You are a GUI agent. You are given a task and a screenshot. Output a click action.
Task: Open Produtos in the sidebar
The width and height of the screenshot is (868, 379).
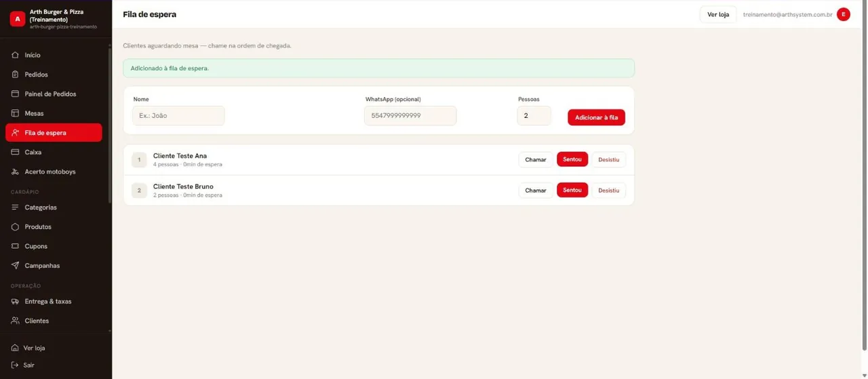pyautogui.click(x=54, y=226)
